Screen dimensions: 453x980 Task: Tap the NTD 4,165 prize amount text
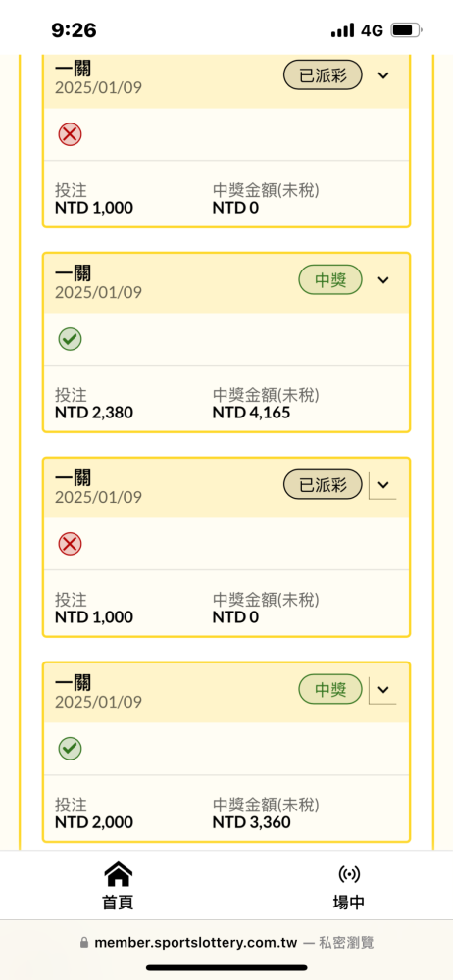coord(252,413)
